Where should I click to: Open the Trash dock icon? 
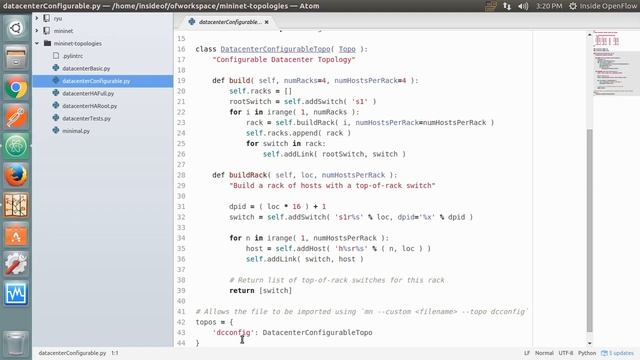pos(16,343)
